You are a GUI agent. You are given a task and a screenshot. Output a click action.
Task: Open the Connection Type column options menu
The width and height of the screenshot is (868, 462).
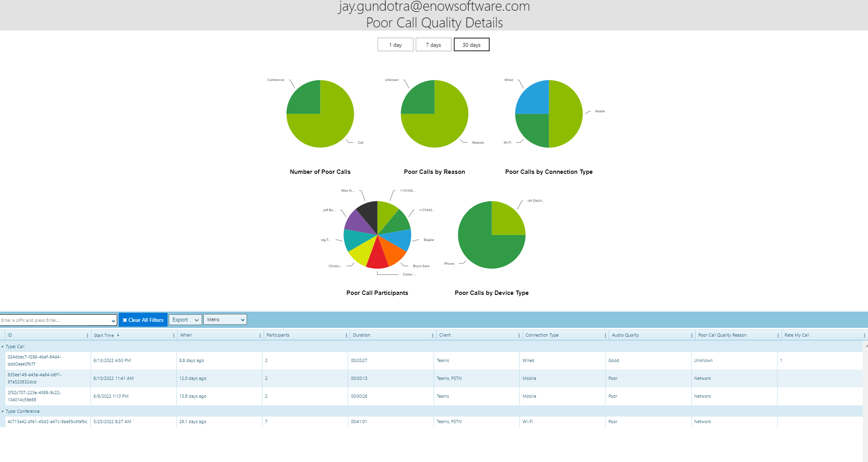pyautogui.click(x=604, y=335)
